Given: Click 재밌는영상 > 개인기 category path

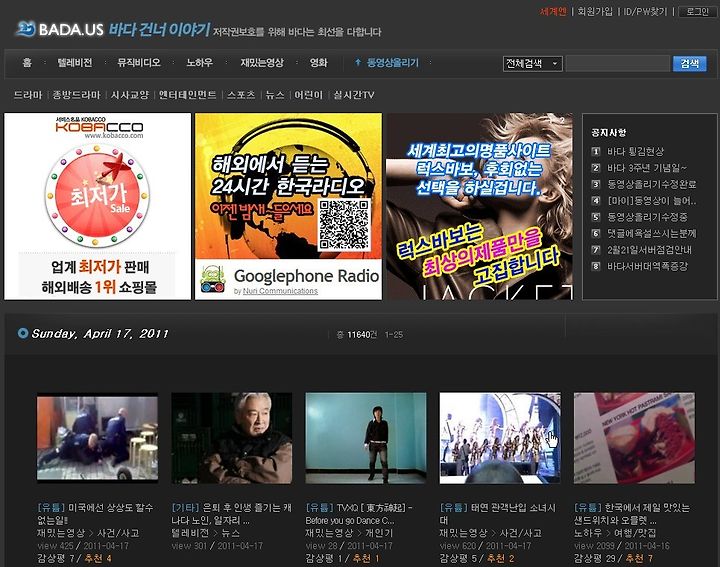Looking at the screenshot, I should [349, 533].
